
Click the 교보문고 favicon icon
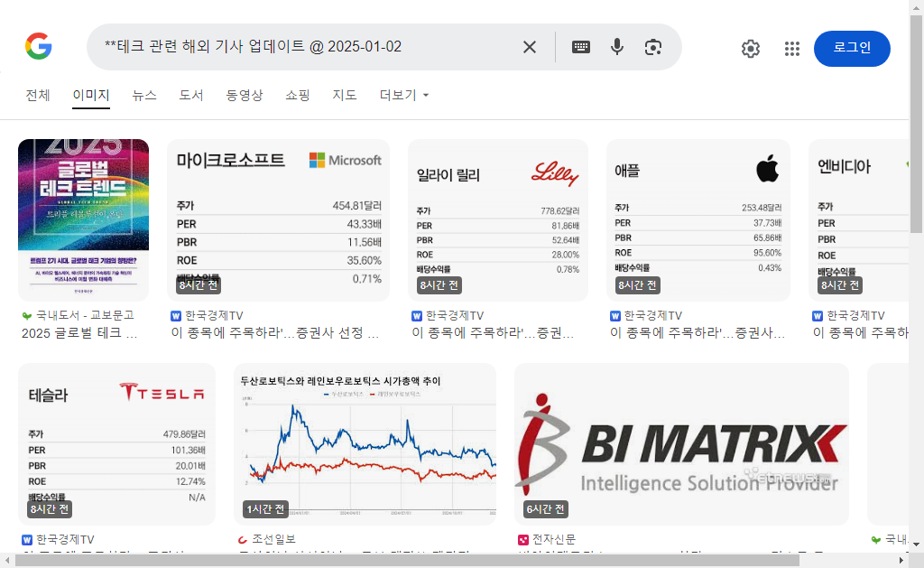pos(26,316)
